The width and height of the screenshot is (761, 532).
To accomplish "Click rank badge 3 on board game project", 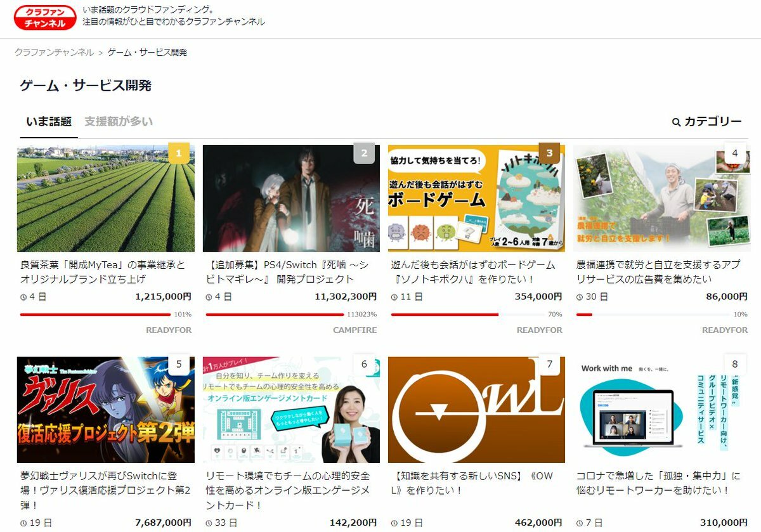I will 549,153.
